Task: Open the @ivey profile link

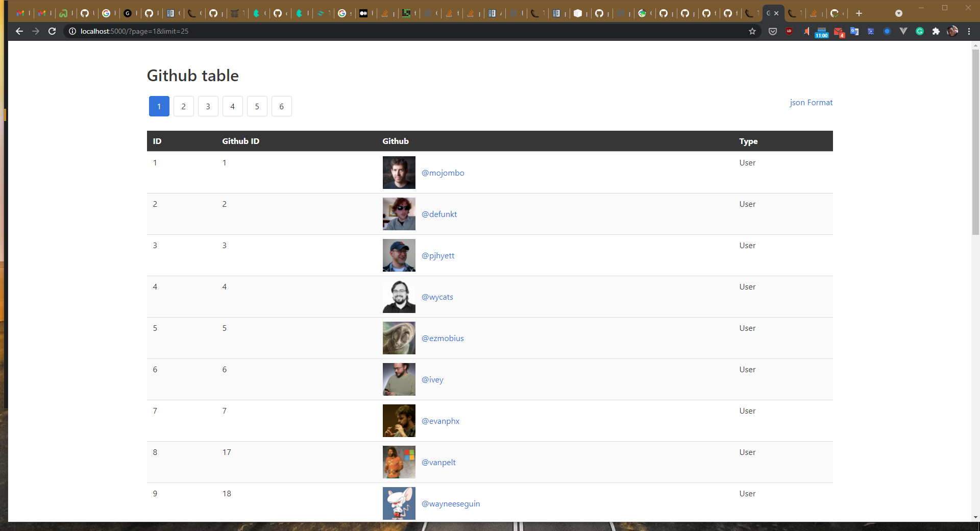Action: [433, 380]
